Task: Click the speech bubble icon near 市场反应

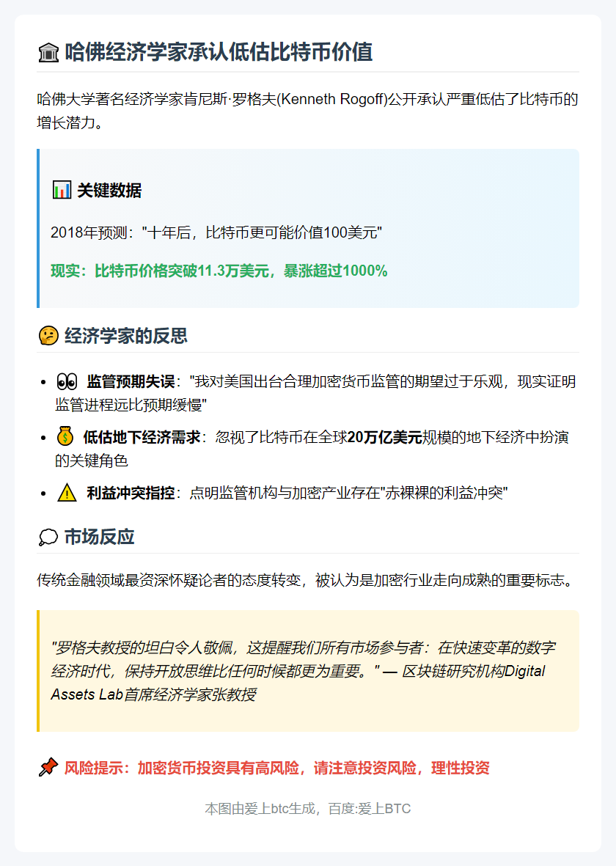Action: click(x=48, y=537)
